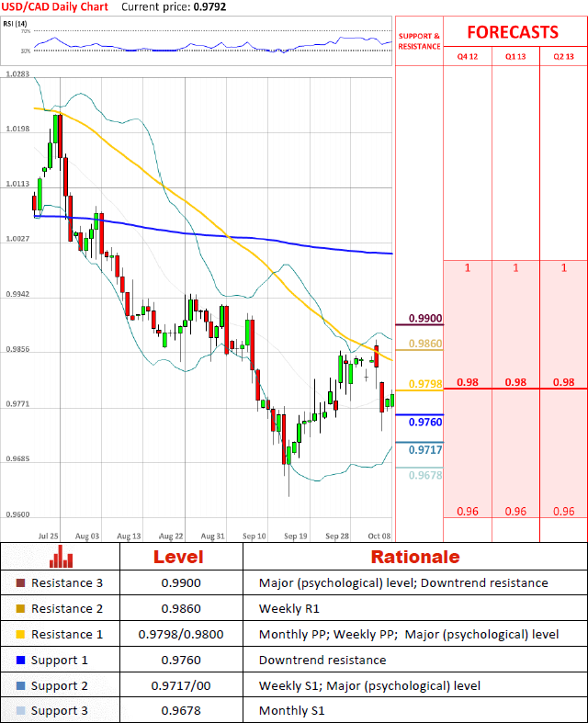Click the Rationale column header
The width and height of the screenshot is (588, 723).
414,557
